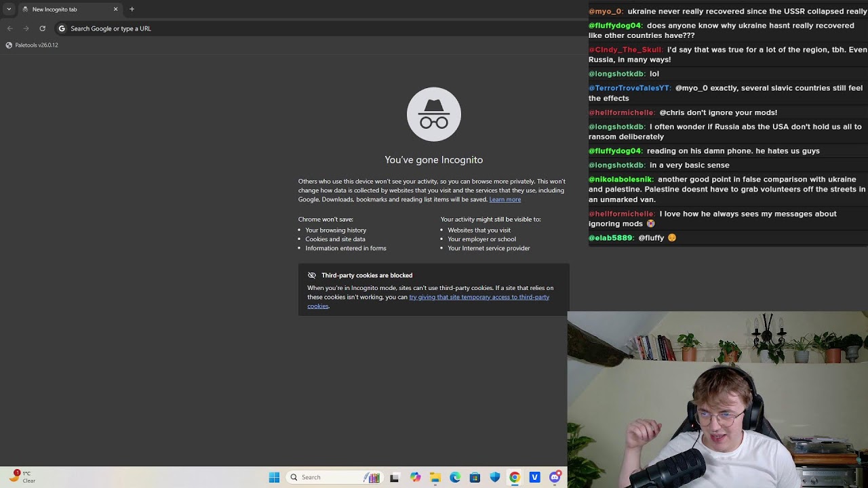Open the blue V app in the taskbar
868x488 pixels.
click(x=535, y=477)
